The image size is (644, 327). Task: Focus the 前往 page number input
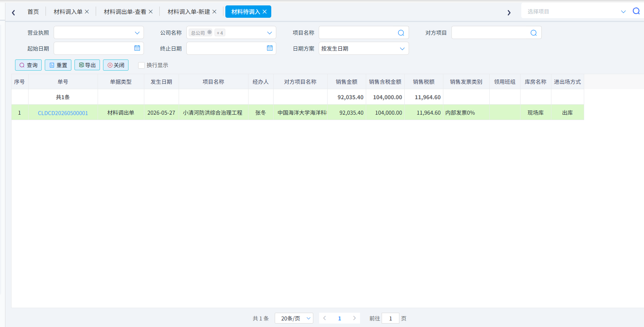pos(390,319)
